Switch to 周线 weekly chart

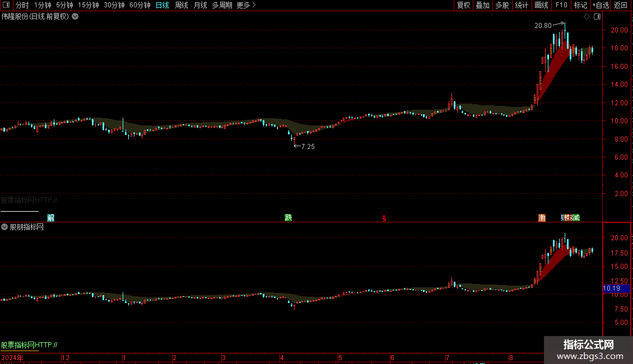[181, 5]
